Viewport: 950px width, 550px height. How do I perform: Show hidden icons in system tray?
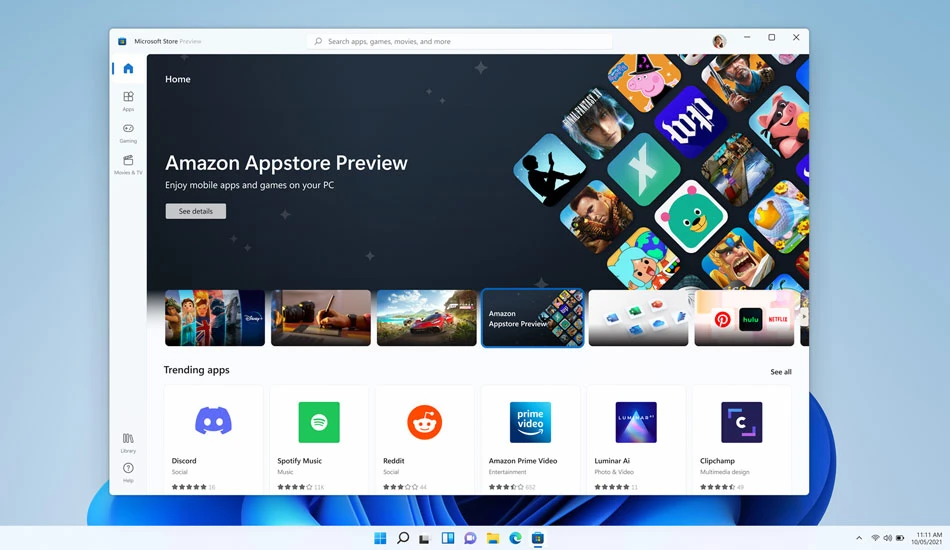pyautogui.click(x=859, y=538)
